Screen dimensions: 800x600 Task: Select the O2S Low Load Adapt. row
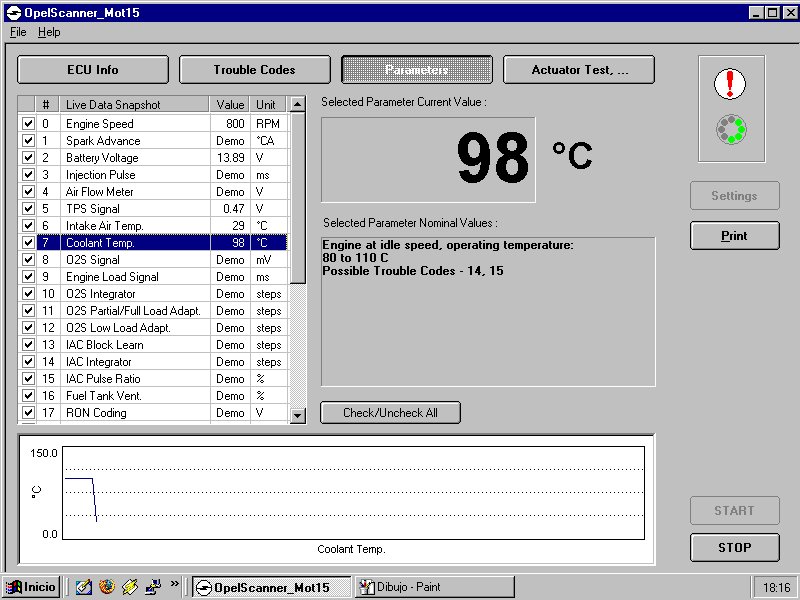click(x=153, y=328)
